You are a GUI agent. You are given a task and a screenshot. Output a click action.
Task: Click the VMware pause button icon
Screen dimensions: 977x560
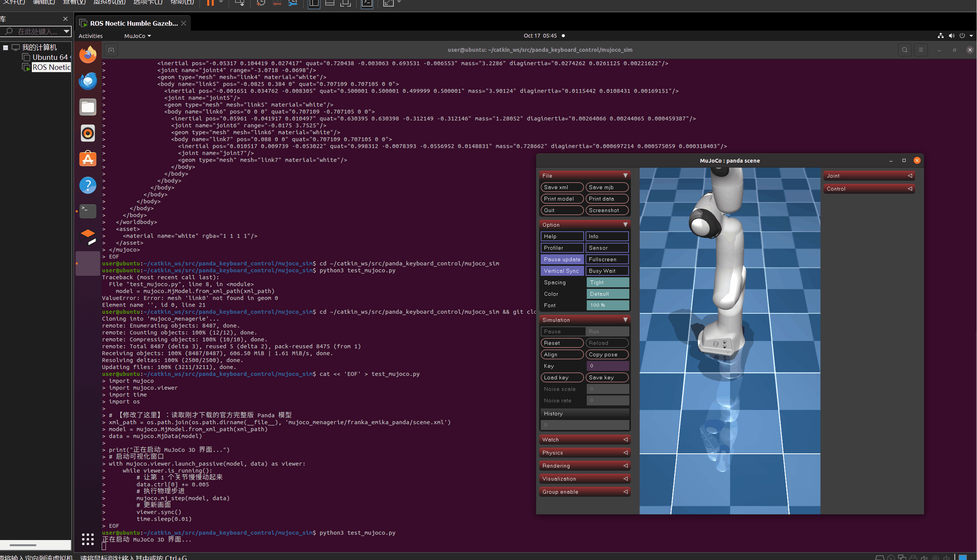pyautogui.click(x=210, y=3)
